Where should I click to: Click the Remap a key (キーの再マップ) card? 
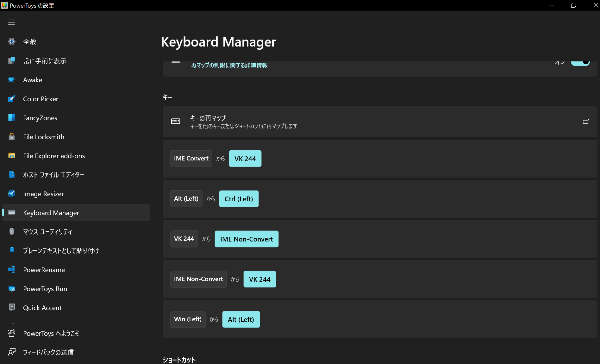(x=380, y=122)
